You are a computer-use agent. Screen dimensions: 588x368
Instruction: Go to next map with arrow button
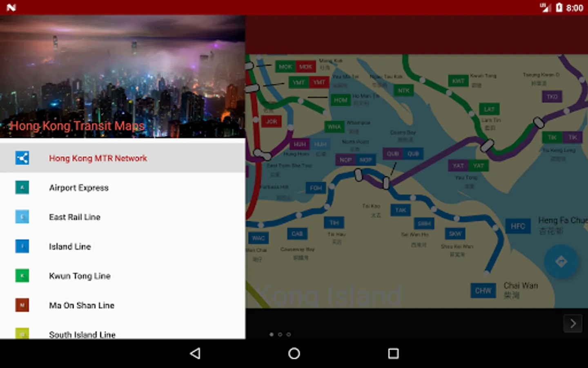click(572, 323)
